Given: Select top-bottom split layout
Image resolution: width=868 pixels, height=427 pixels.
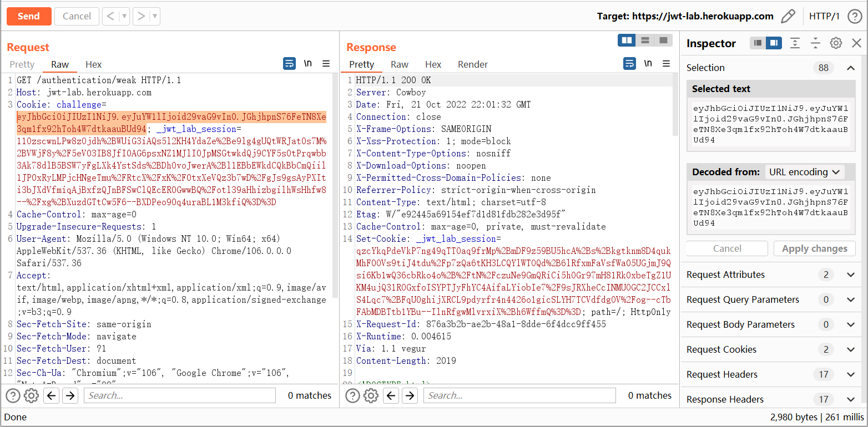Looking at the screenshot, I should (645, 40).
